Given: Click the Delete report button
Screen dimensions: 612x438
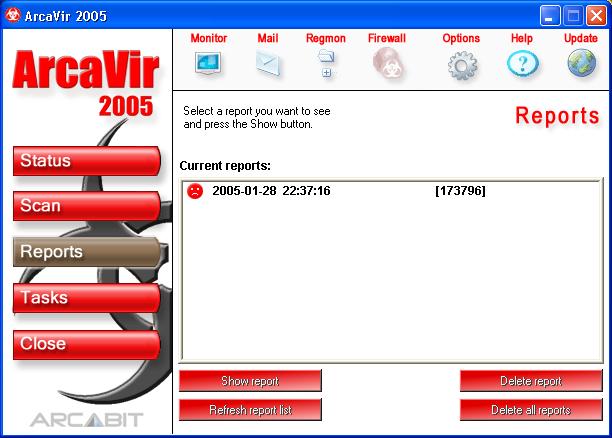Looking at the screenshot, I should (x=531, y=381).
